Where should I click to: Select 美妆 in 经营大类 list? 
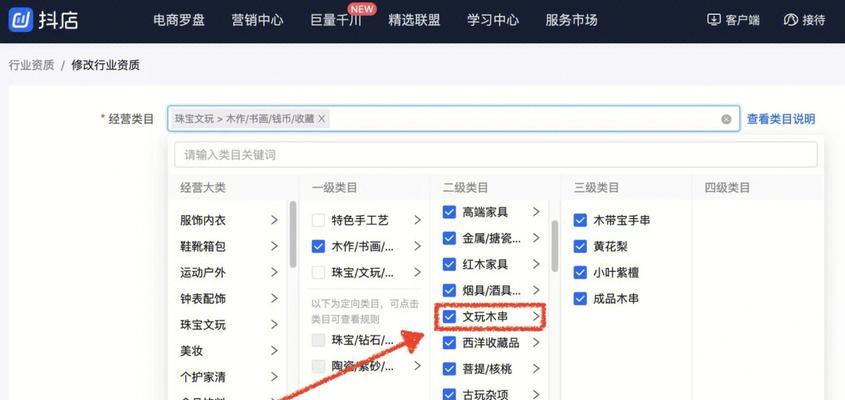pyautogui.click(x=191, y=351)
